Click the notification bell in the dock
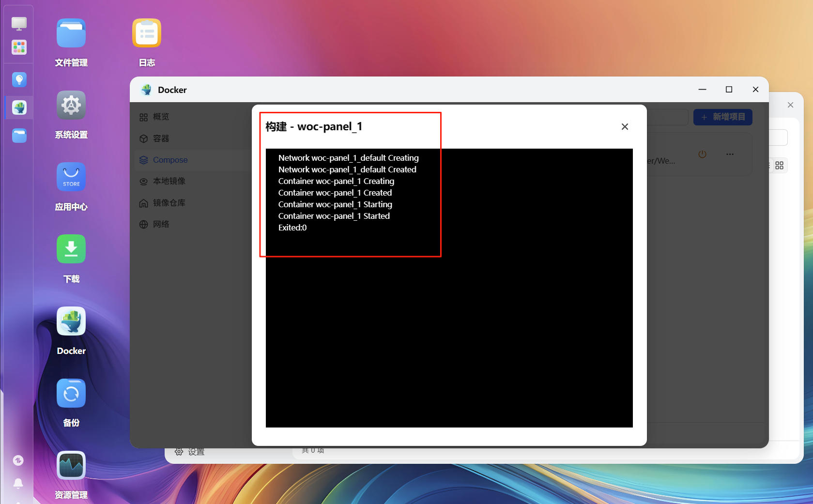 [18, 483]
